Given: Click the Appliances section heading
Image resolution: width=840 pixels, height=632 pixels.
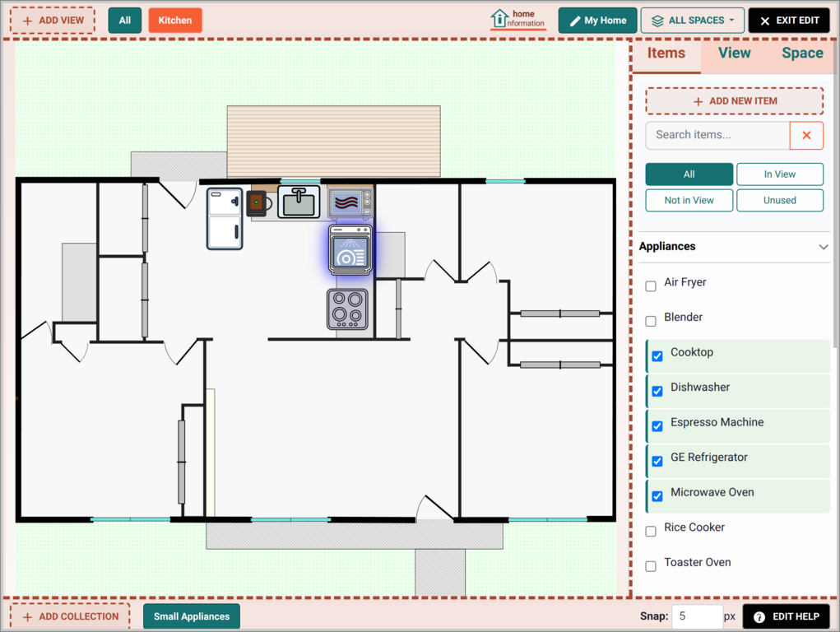Looking at the screenshot, I should coord(667,247).
